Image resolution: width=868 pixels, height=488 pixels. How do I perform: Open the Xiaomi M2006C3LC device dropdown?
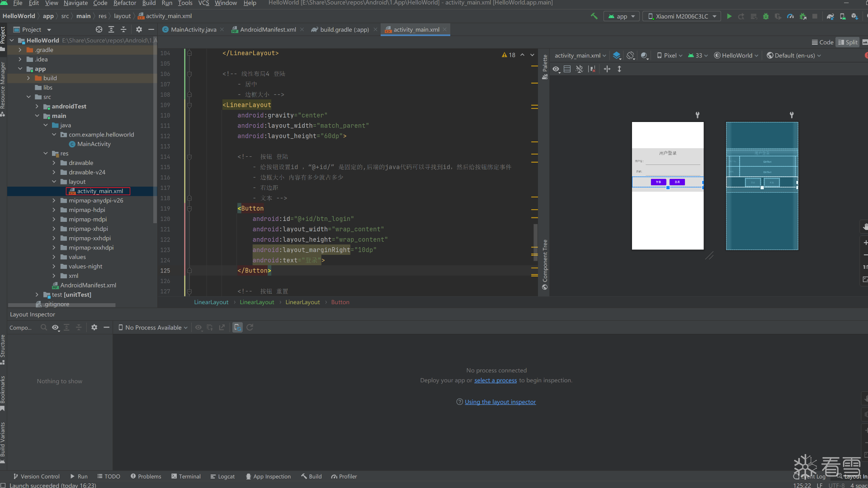point(681,16)
